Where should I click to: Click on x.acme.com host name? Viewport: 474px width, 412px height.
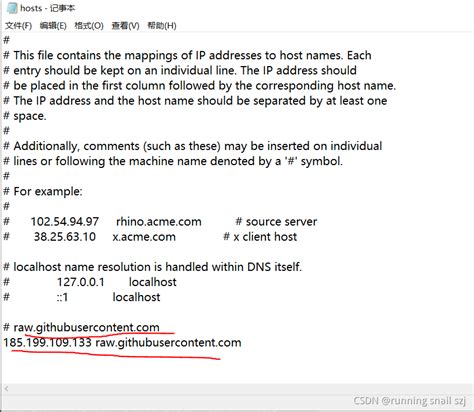pos(144,237)
